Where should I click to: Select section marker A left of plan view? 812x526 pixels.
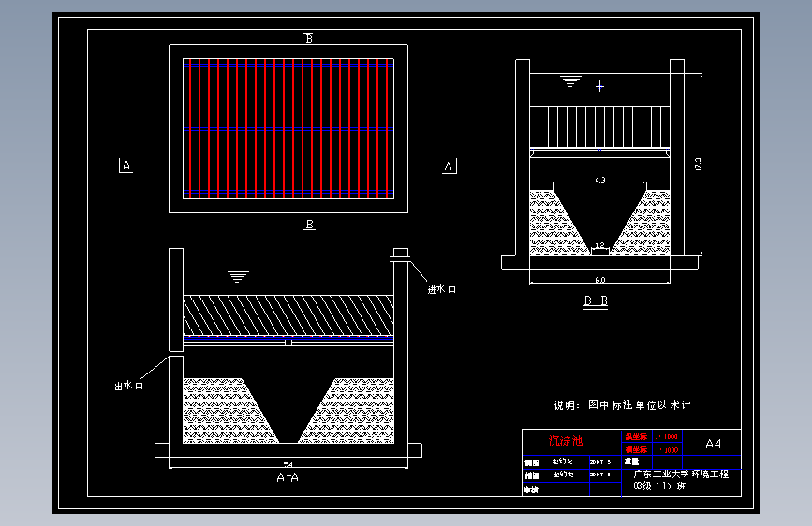[x=125, y=166]
